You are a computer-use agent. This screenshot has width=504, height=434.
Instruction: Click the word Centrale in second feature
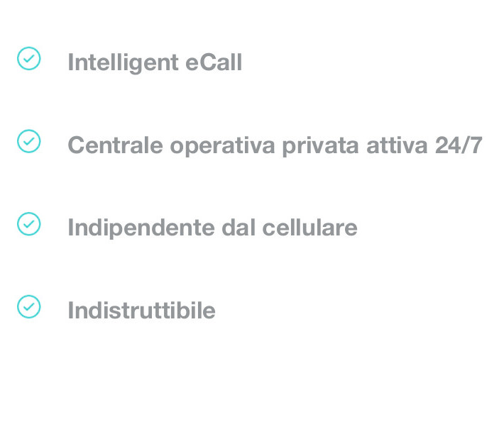coord(116,145)
